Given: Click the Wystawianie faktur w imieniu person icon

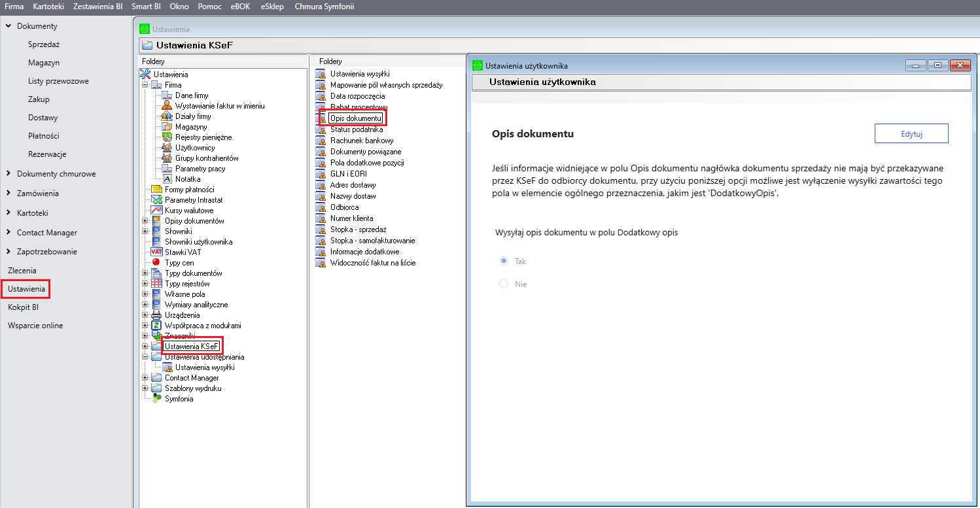Looking at the screenshot, I should point(167,106).
